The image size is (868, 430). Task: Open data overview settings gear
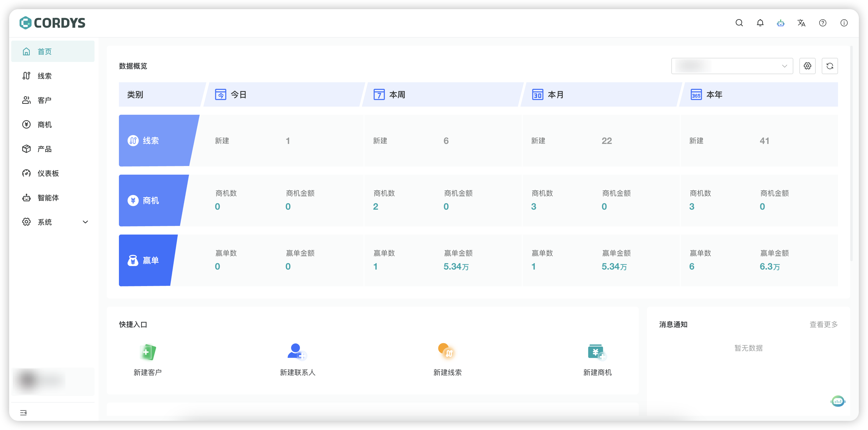tap(807, 66)
